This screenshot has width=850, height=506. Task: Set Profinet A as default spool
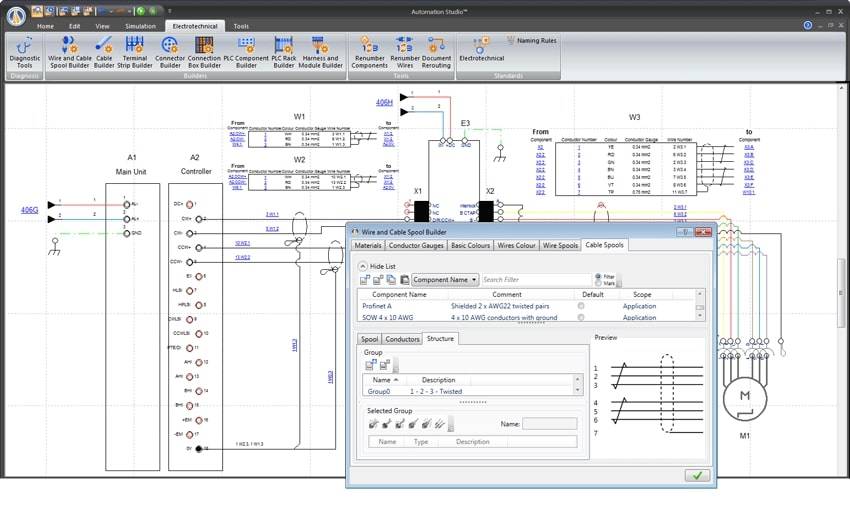(x=581, y=306)
